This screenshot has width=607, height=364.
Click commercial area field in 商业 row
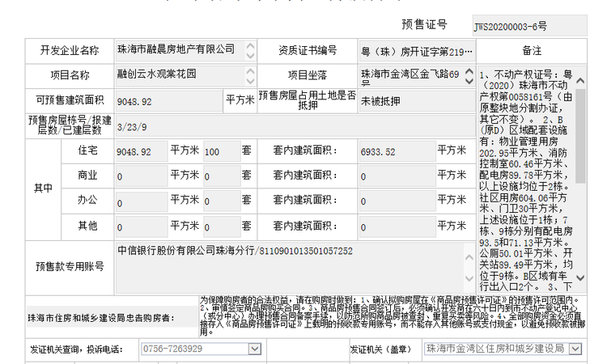[142, 176]
